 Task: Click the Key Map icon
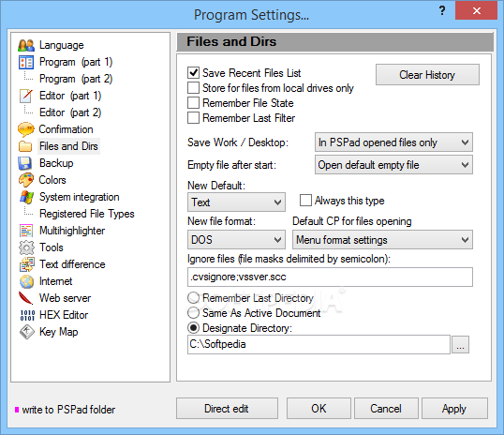click(x=26, y=332)
